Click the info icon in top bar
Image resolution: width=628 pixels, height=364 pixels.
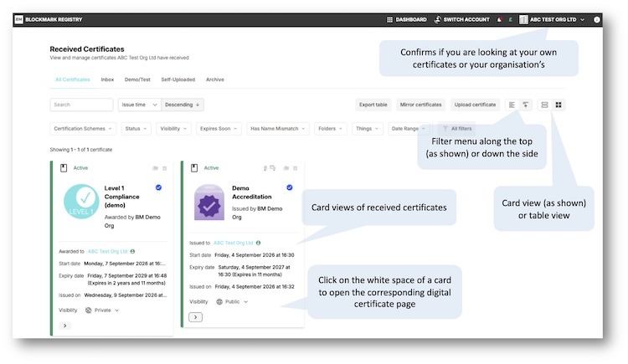[597, 19]
